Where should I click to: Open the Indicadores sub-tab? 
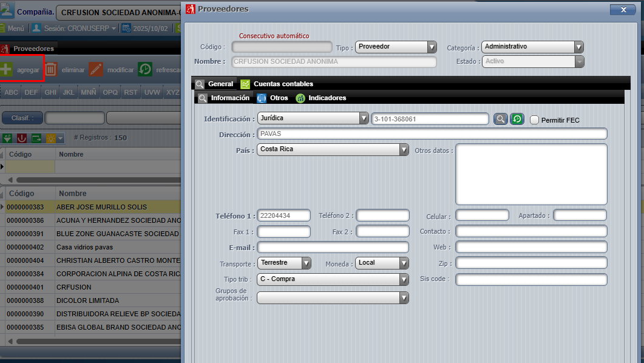pos(327,98)
